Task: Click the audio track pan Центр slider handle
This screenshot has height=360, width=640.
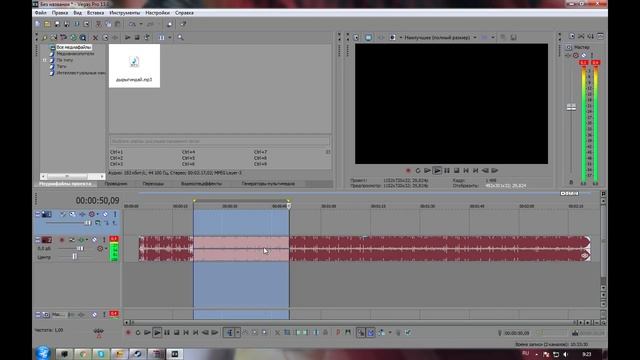Action: tap(74, 257)
